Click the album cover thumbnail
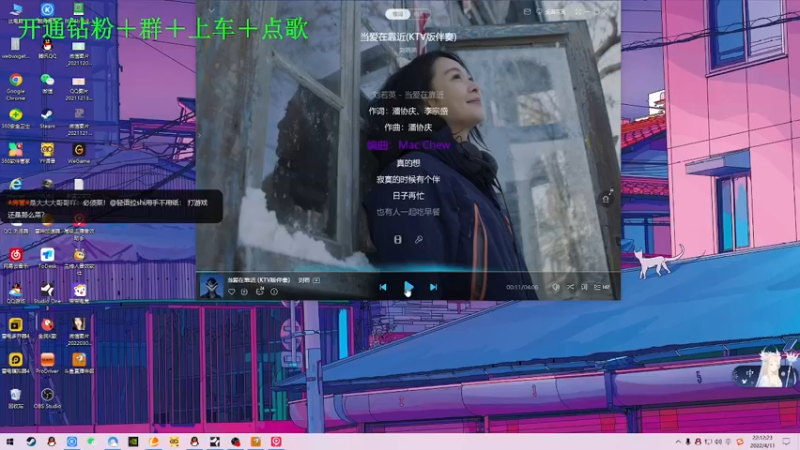 click(211, 286)
